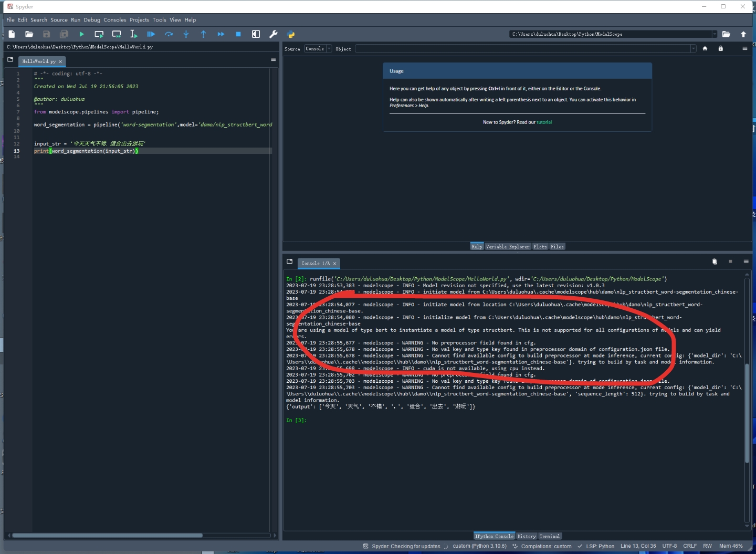Run current cell and advance to next
756x554 pixels.
click(117, 34)
